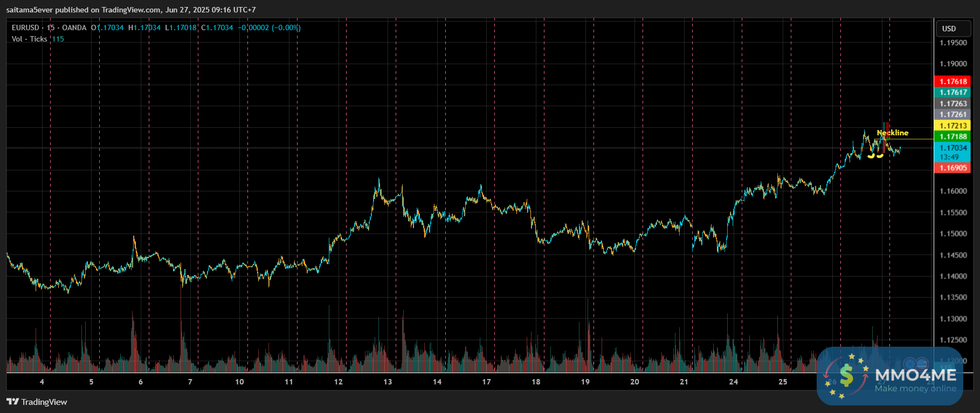Viewport: 980px width, 413px height.
Task: Click date 10 on the time axis
Action: click(239, 382)
